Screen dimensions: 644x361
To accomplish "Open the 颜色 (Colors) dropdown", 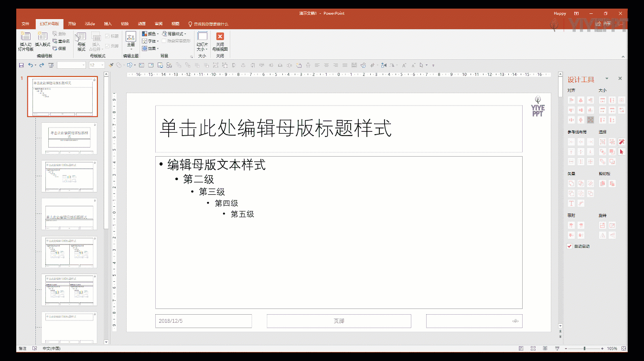I will tap(150, 34).
